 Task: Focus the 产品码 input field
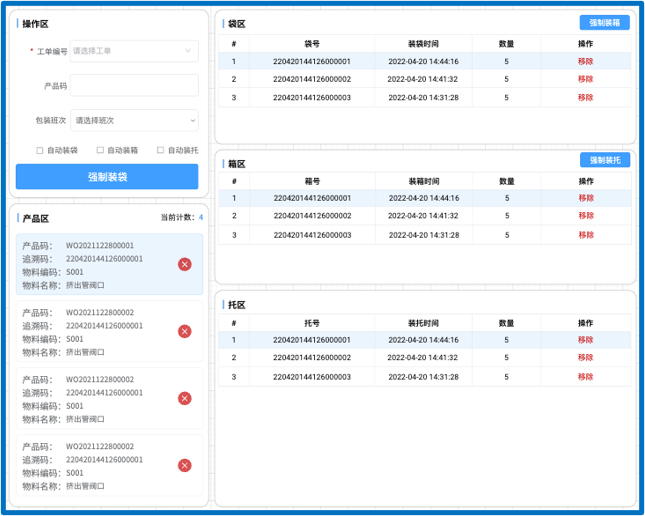[134, 86]
